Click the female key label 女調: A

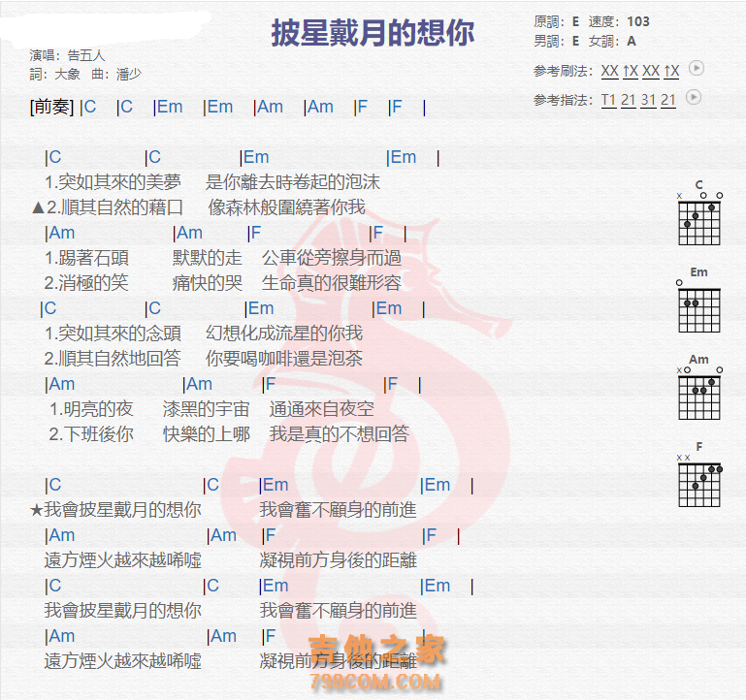coord(612,42)
